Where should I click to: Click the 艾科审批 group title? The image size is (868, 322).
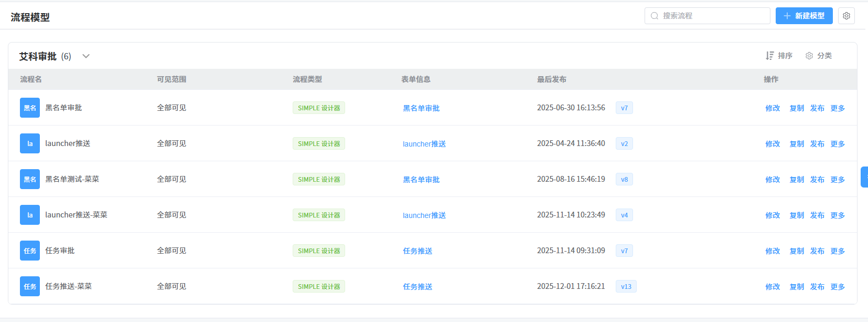pyautogui.click(x=38, y=56)
